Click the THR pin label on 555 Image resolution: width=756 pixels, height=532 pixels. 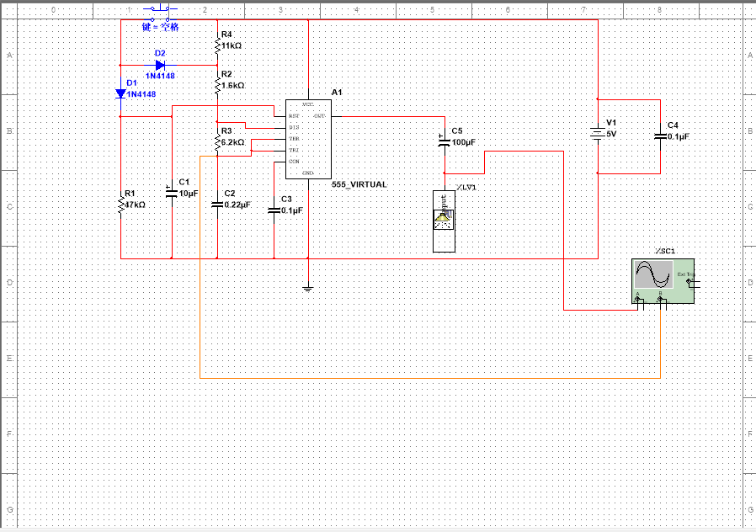tap(294, 139)
